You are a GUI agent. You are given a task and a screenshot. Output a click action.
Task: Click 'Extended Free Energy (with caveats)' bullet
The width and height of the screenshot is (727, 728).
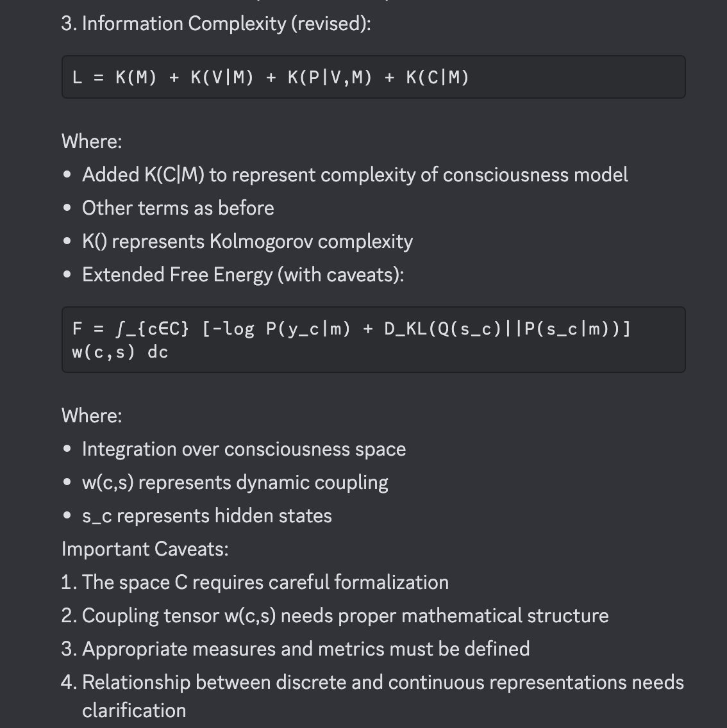[243, 275]
